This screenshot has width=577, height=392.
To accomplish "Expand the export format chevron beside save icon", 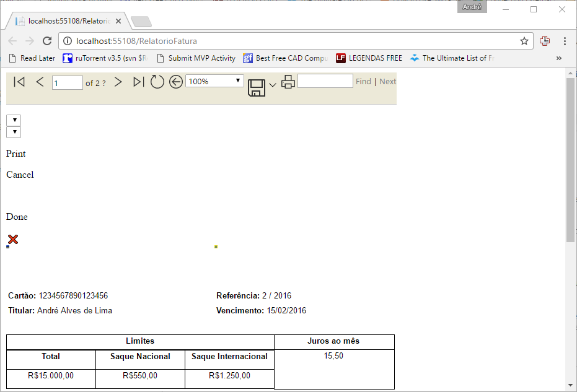I will (273, 85).
